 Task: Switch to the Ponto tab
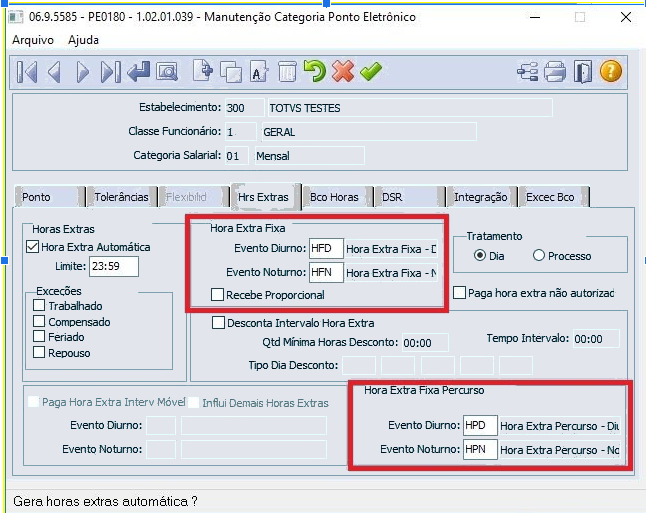tap(49, 197)
